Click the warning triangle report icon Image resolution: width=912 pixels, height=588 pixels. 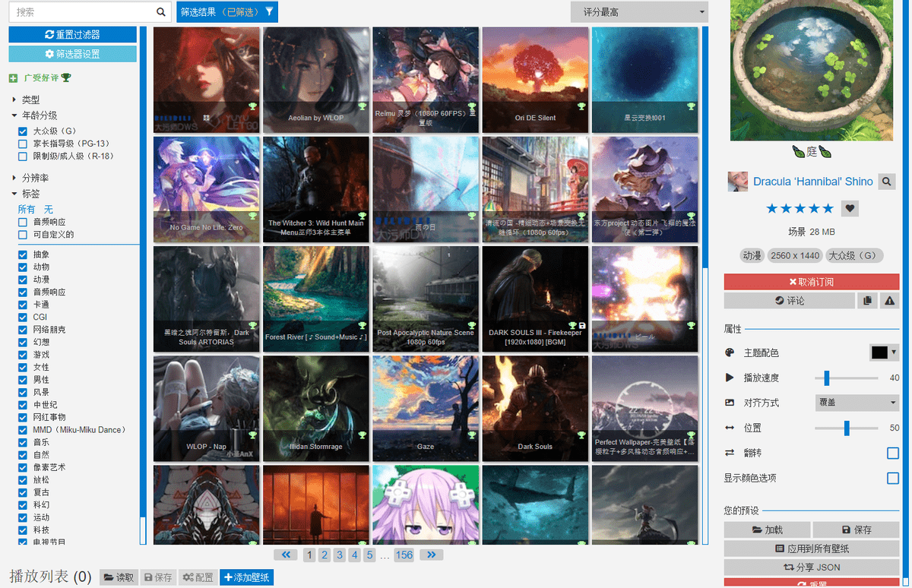888,301
